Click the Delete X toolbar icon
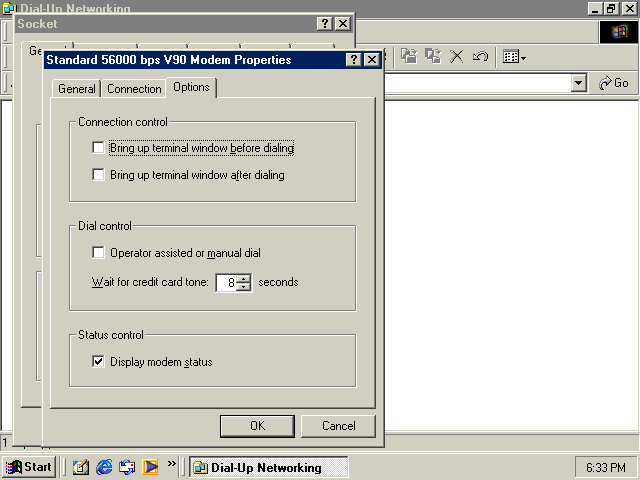The image size is (640, 480). coord(457,56)
